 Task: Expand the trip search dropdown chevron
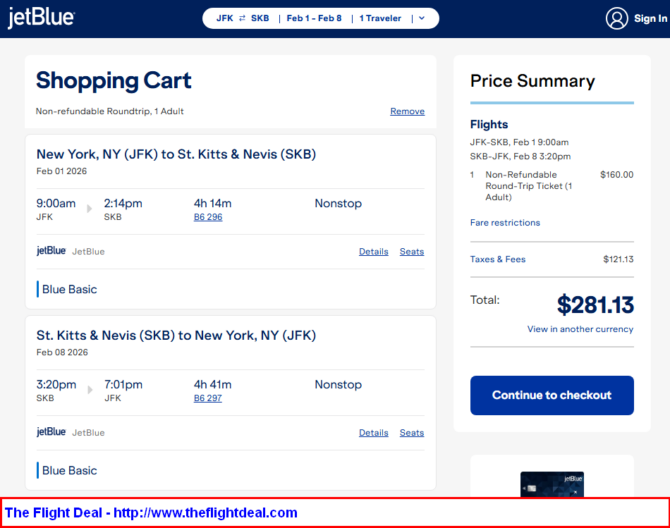pyautogui.click(x=422, y=18)
